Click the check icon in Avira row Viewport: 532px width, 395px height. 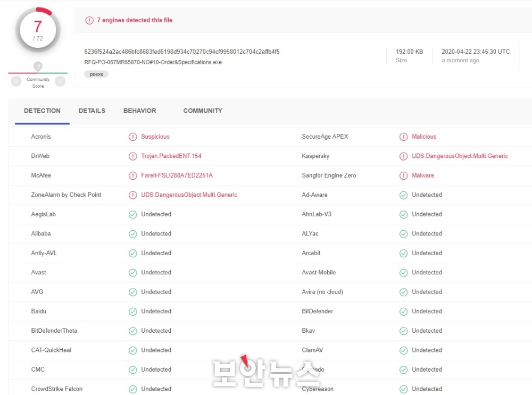(403, 292)
